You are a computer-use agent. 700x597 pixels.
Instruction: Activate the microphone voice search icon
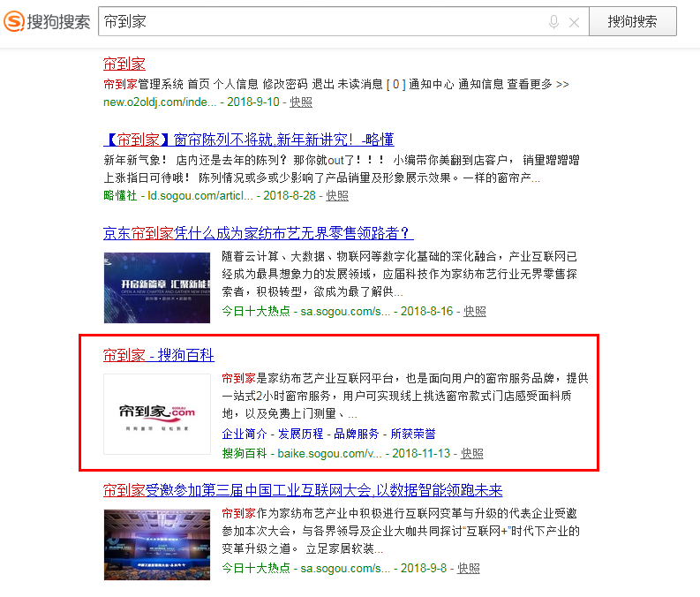553,21
